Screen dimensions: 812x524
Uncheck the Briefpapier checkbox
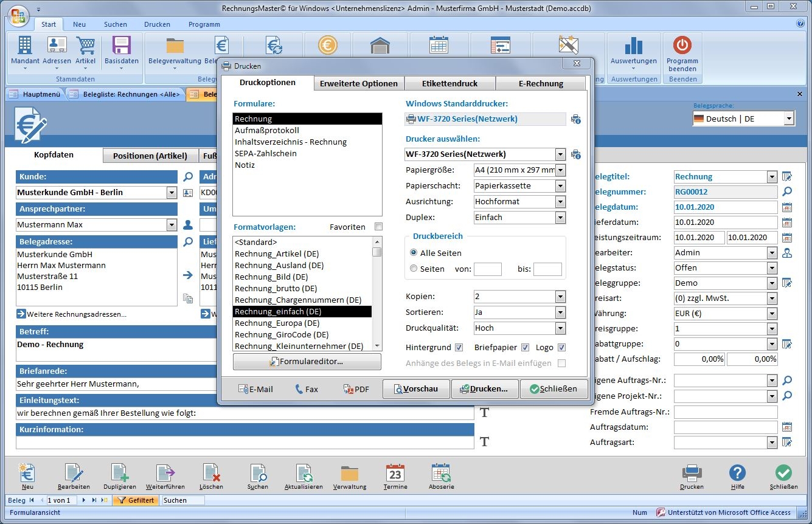click(525, 348)
